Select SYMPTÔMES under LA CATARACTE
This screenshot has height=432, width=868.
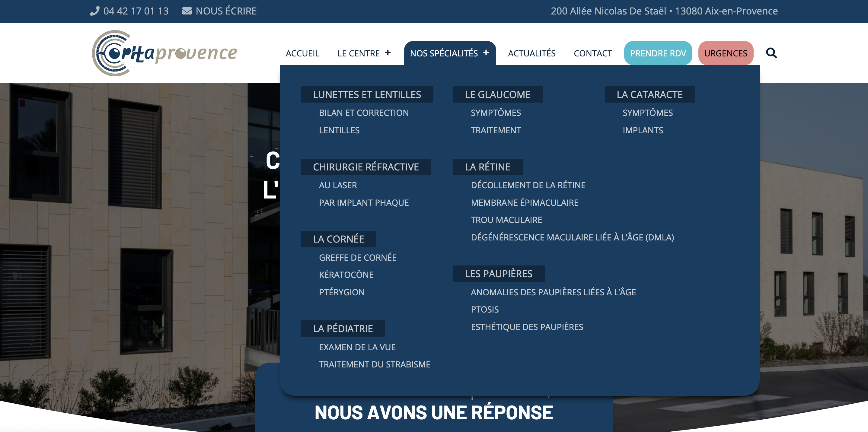coord(647,113)
